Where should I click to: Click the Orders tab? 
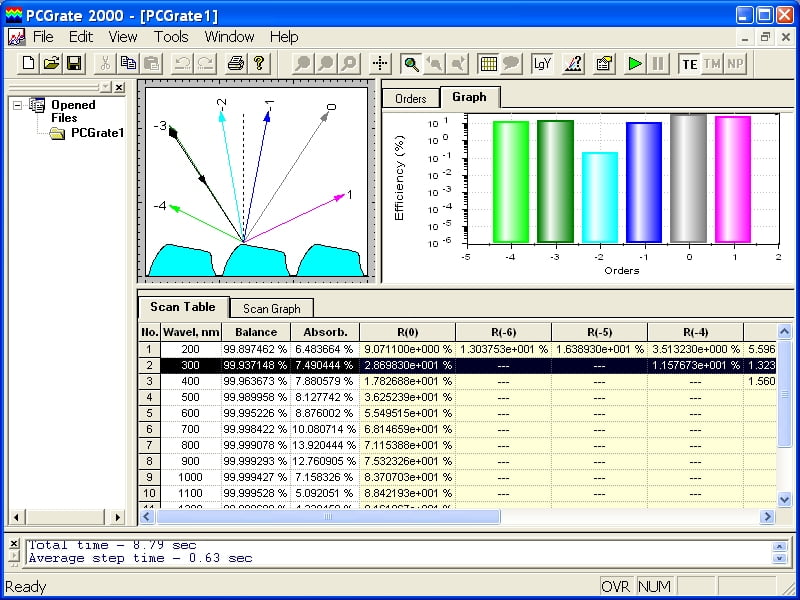(x=411, y=98)
